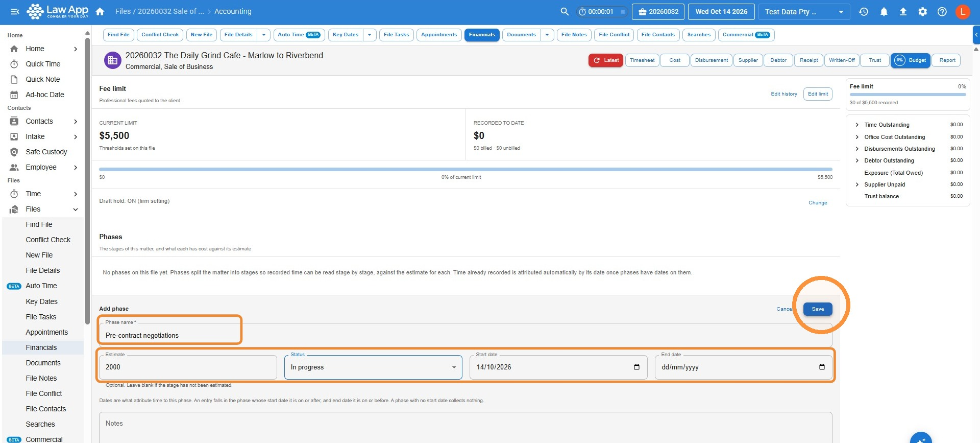Click the Ad-hoc Date calendar icon
980x443 pixels.
(14, 95)
